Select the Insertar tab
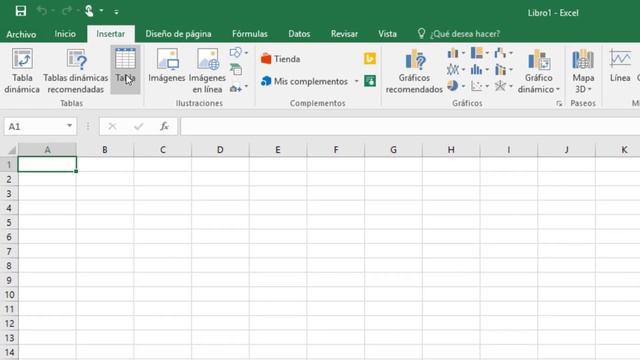The image size is (640, 360). click(x=111, y=34)
